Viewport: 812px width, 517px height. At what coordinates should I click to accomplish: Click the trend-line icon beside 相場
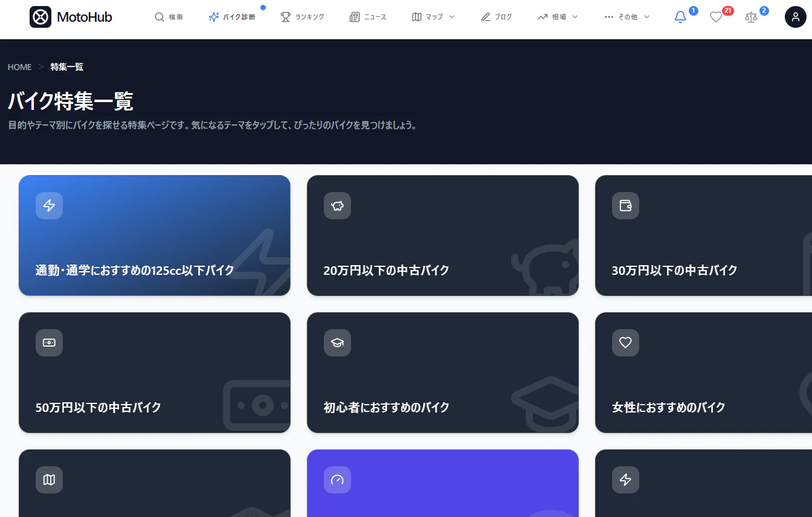[x=543, y=17]
